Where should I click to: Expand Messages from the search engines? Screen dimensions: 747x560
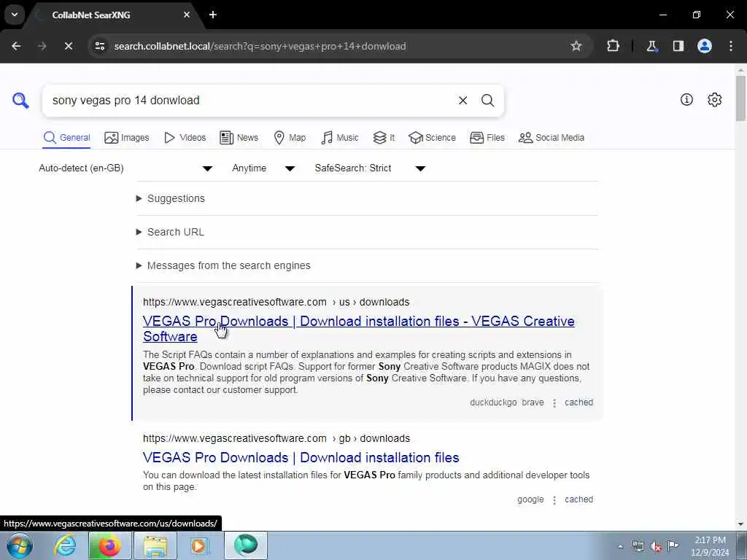click(x=223, y=265)
